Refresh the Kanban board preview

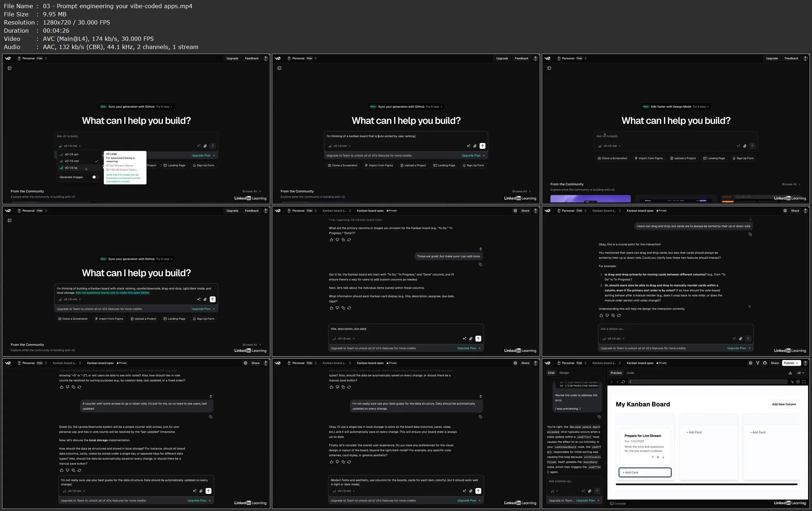(x=623, y=382)
